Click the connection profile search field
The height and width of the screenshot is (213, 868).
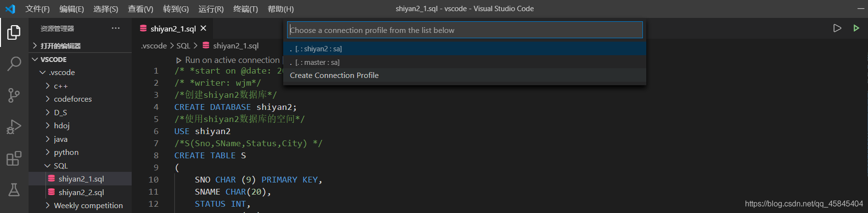[x=464, y=30]
